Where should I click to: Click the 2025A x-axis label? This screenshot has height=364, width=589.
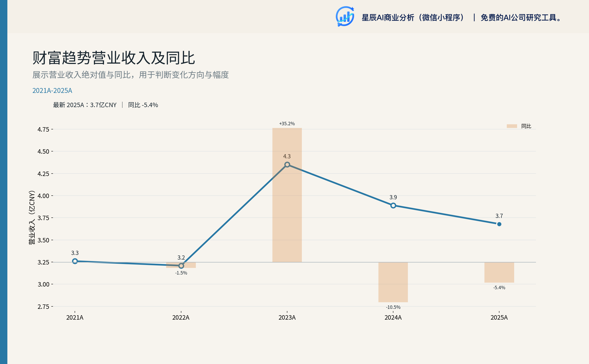point(499,318)
